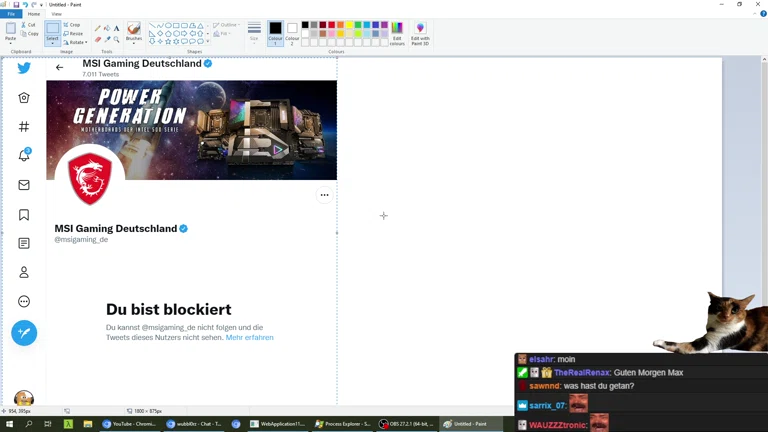This screenshot has width=768, height=432.
Task: Click the vertical scrollbar up arrow
Action: click(x=765, y=59)
